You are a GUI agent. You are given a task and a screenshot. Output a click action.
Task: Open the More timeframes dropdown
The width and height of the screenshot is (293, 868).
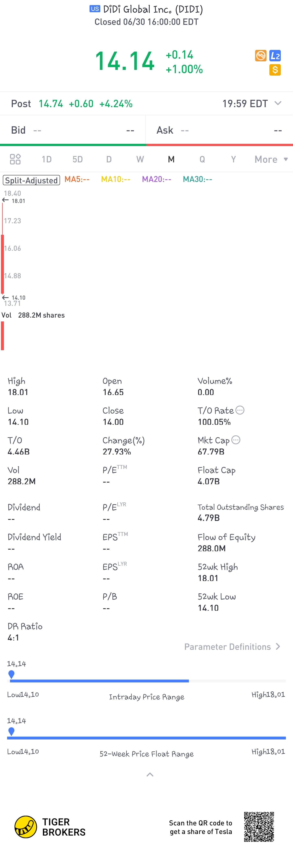click(271, 159)
